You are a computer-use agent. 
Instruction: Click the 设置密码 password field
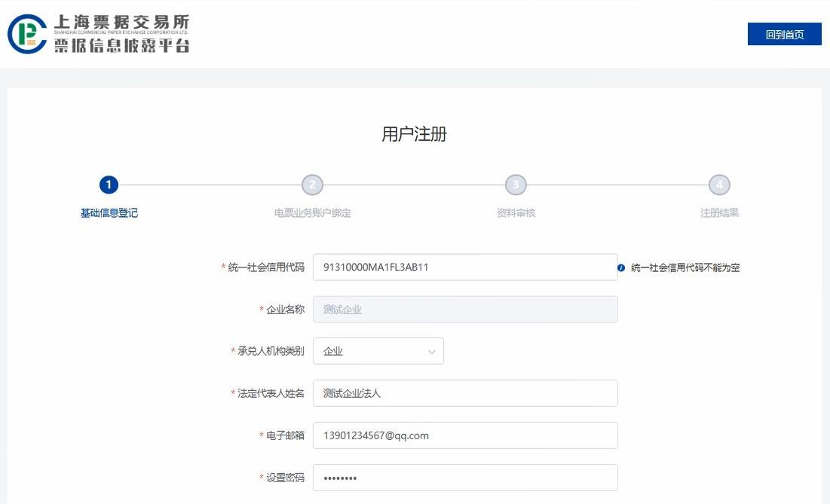click(465, 477)
